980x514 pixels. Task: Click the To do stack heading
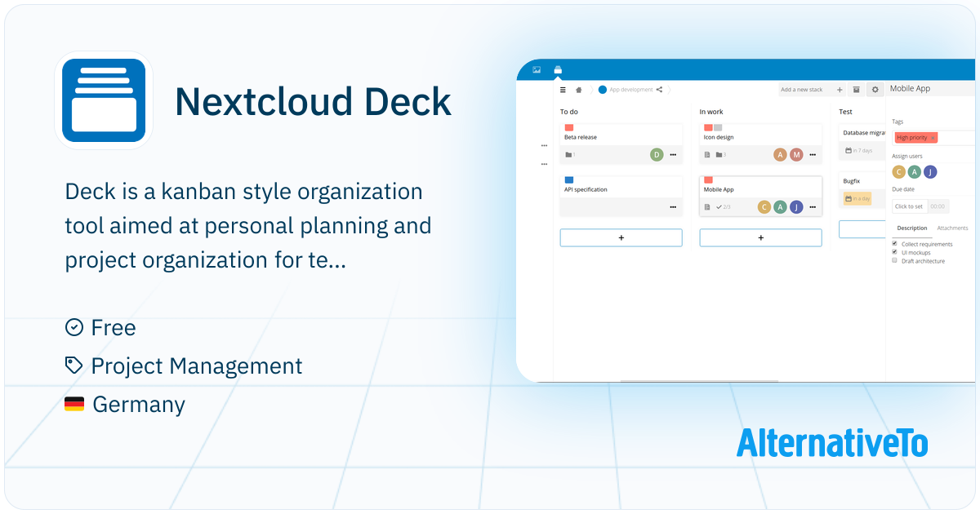(x=569, y=112)
